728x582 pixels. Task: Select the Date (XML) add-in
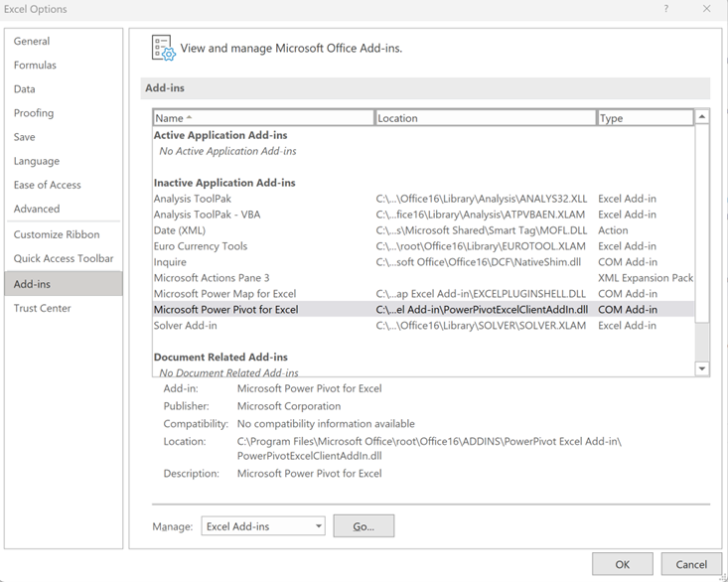tap(423, 230)
